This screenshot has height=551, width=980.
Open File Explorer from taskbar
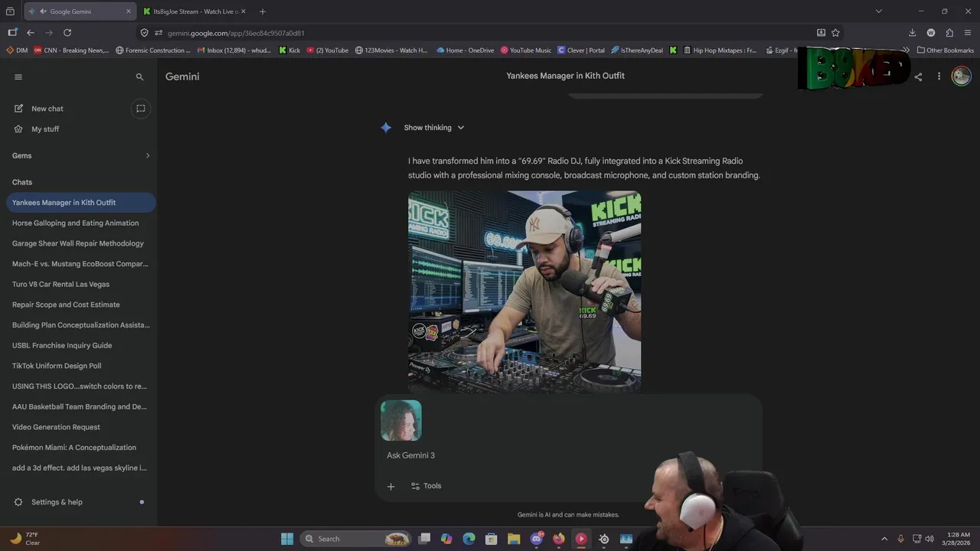pos(514,539)
